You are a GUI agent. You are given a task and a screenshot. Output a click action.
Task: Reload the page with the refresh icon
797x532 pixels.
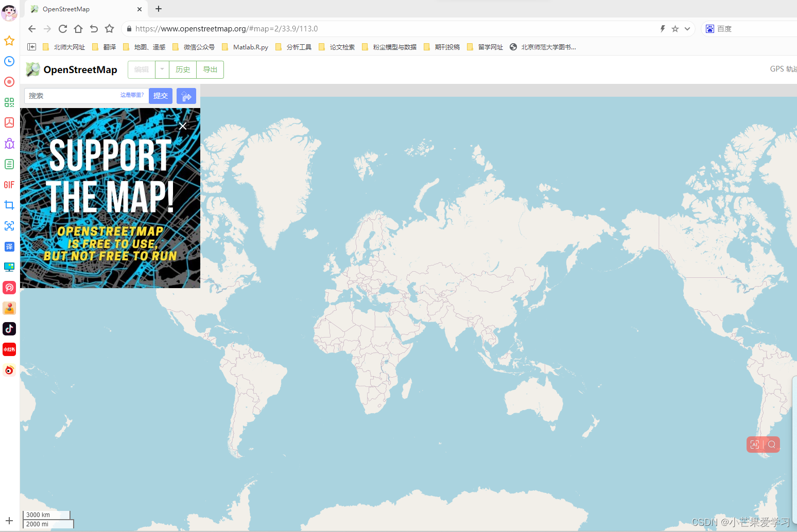63,29
